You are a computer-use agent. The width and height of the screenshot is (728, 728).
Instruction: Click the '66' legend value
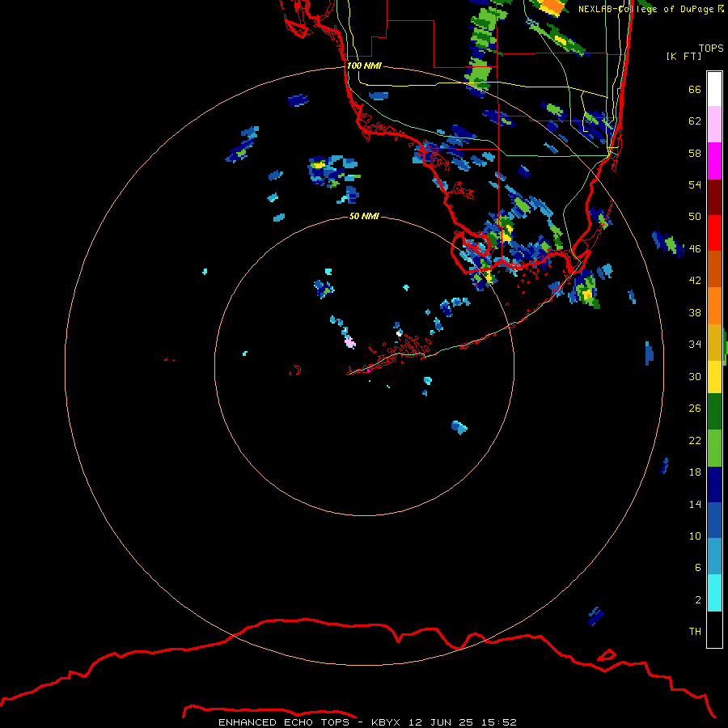695,89
